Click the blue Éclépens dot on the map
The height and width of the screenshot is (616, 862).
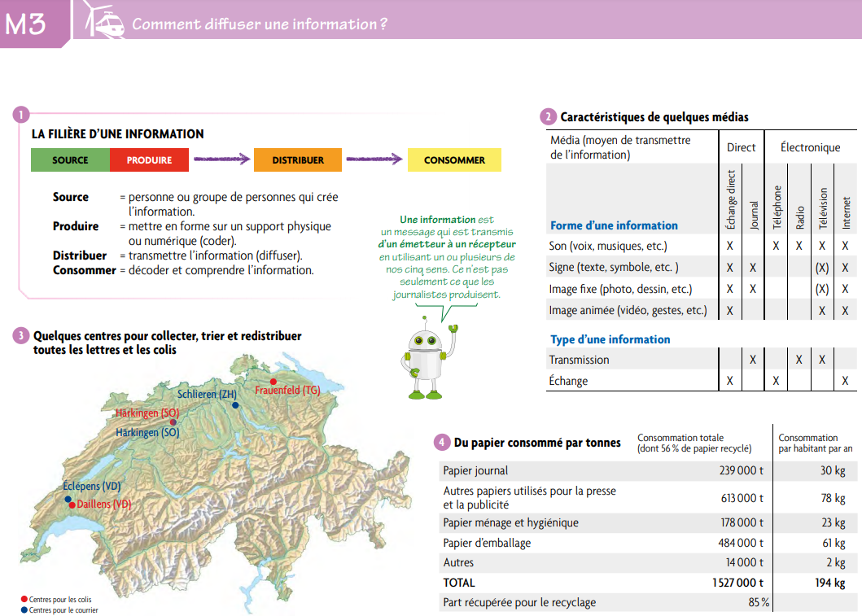(x=68, y=500)
